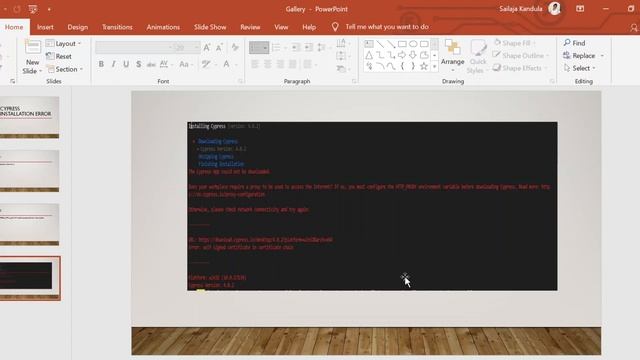Click the Find button
The height and width of the screenshot is (360, 640).
(x=574, y=43)
